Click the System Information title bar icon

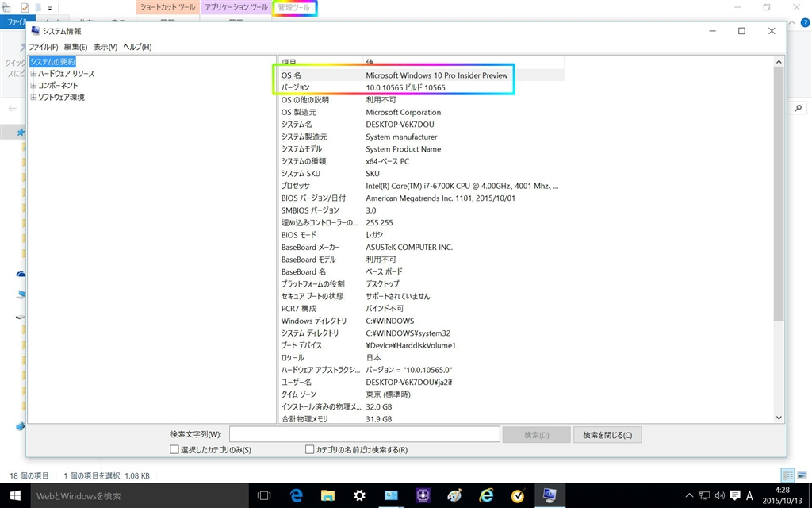coord(35,31)
